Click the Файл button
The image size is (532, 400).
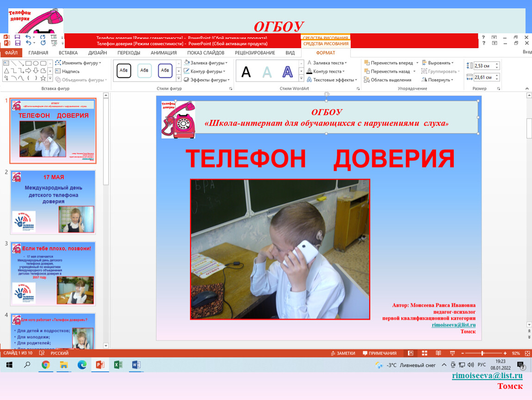tap(11, 53)
